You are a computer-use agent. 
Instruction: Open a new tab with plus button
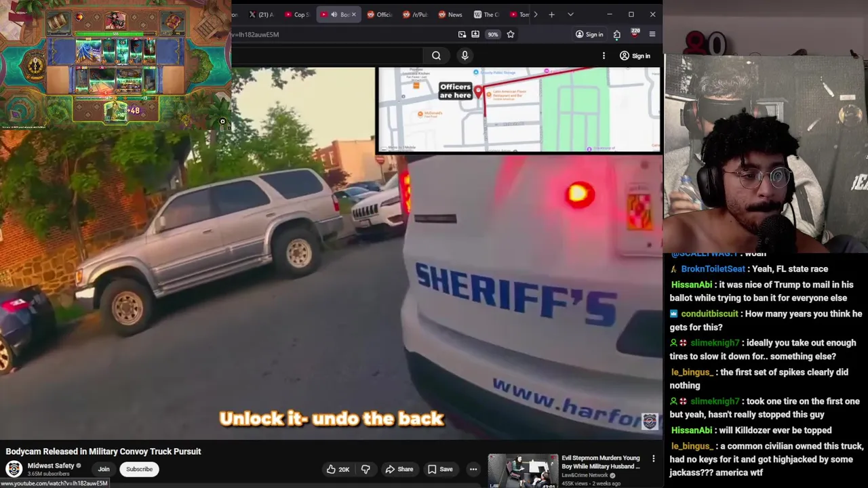click(551, 14)
